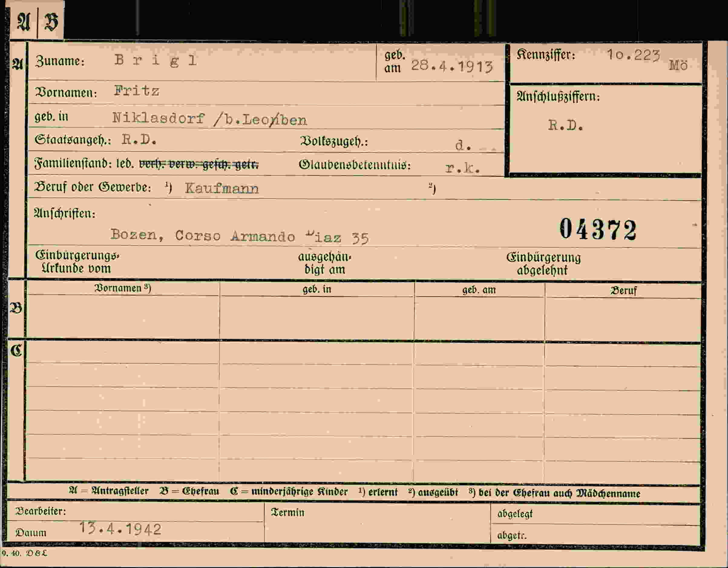The height and width of the screenshot is (568, 728).
Task: Click "R.D." next to Staatsangeh.
Action: click(x=139, y=140)
